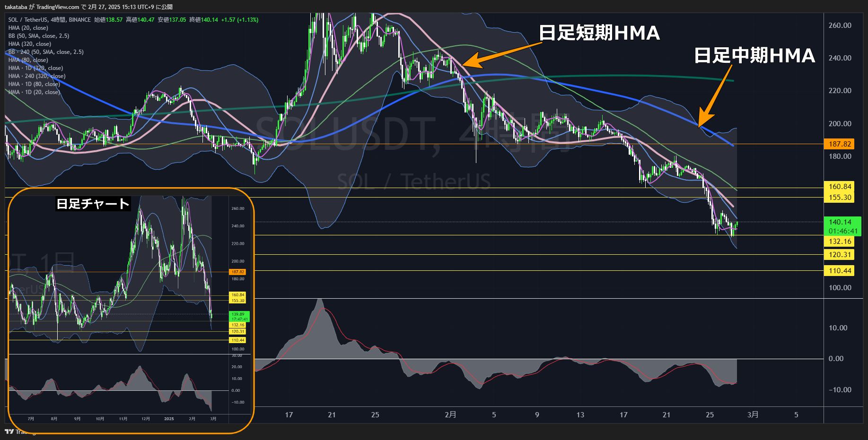
Task: Click the publish header text 'takataba が TradingView.com で'
Action: point(45,7)
